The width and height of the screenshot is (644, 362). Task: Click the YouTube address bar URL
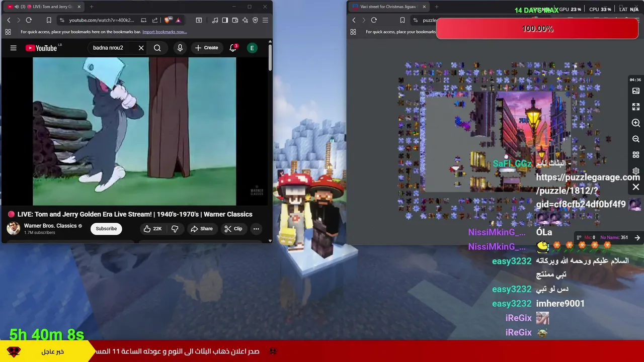pos(102,20)
